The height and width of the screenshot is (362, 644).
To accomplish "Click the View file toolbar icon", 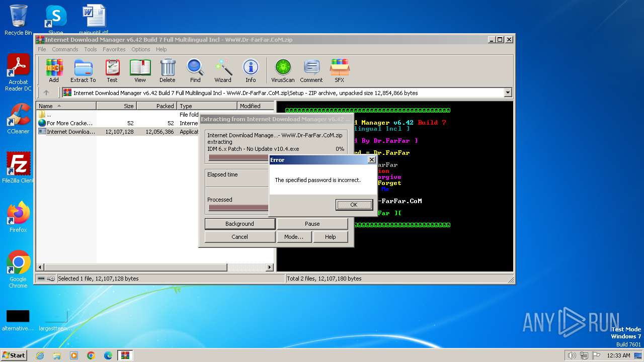I will pos(140,70).
